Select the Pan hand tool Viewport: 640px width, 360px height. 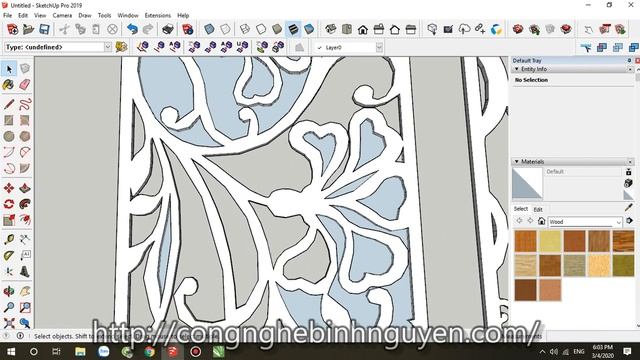pyautogui.click(x=25, y=291)
